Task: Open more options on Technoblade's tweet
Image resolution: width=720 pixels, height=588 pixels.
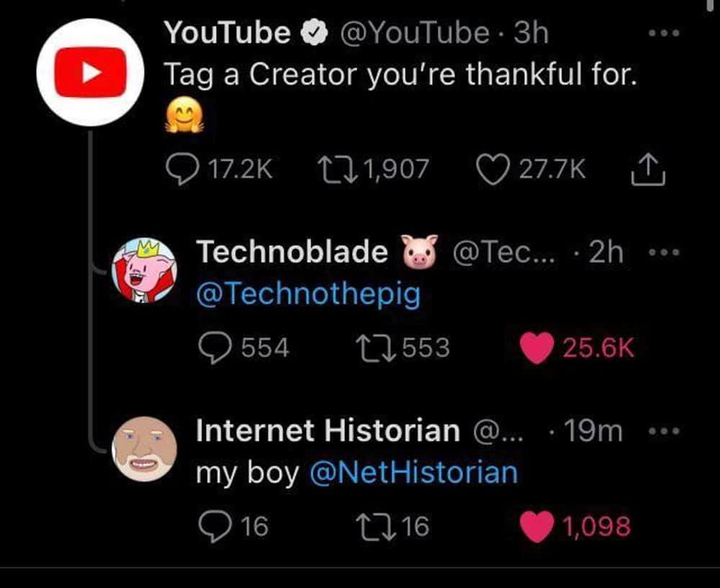Action: click(662, 253)
